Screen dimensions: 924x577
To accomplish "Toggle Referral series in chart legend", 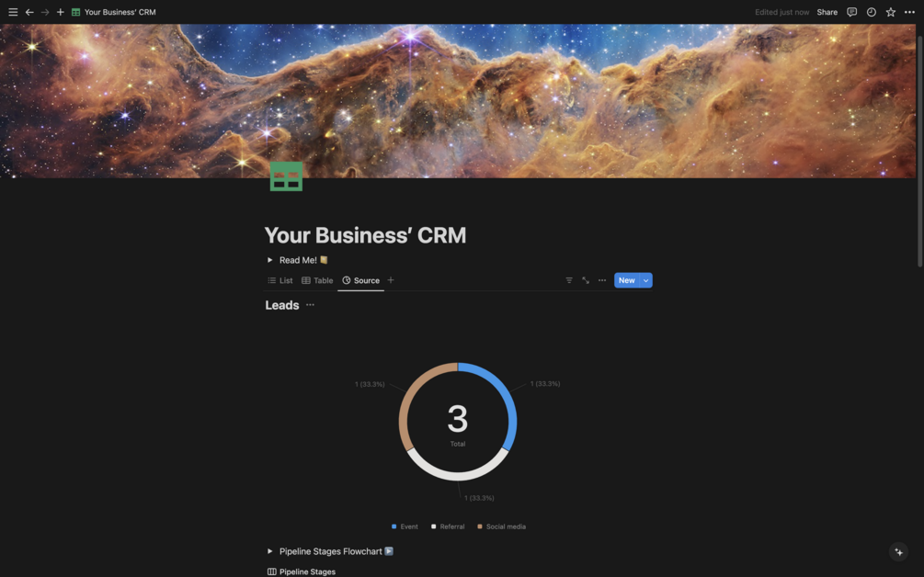I will pyautogui.click(x=448, y=526).
